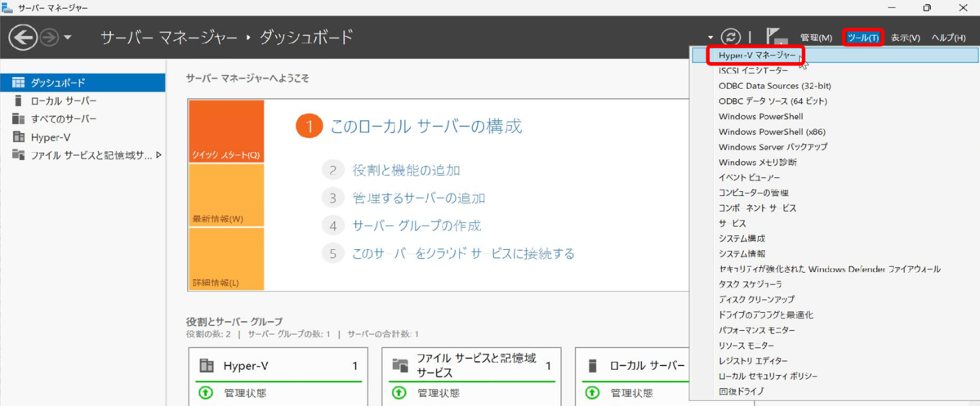Click the all servers icon in sidebar
Image resolution: width=980 pixels, height=406 pixels.
pos(18,118)
